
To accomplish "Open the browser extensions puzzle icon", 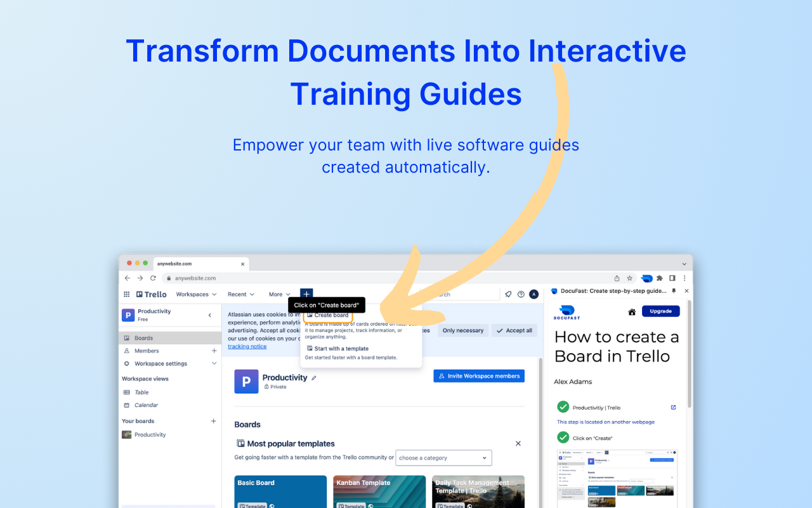I will pos(660,278).
